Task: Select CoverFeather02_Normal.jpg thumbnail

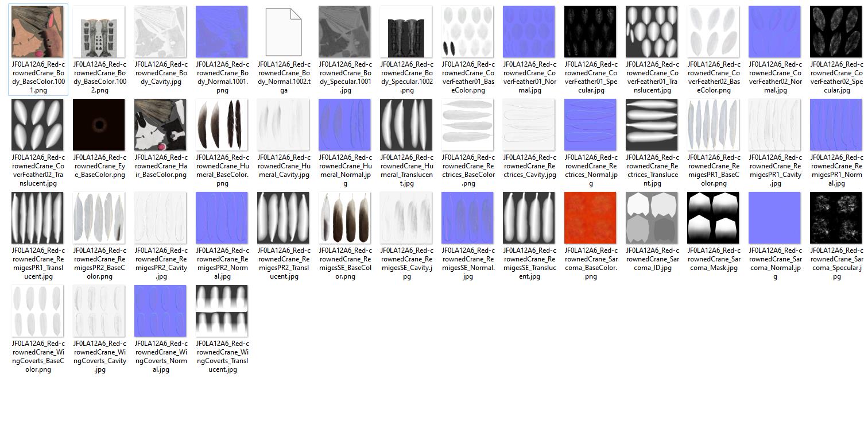Action: (775, 32)
